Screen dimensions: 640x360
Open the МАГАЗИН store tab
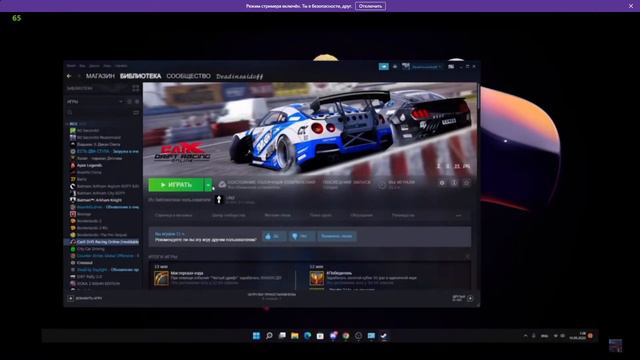pyautogui.click(x=100, y=76)
